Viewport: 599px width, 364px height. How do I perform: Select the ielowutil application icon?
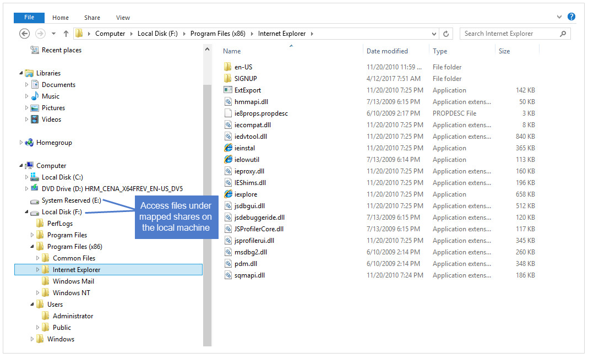228,159
